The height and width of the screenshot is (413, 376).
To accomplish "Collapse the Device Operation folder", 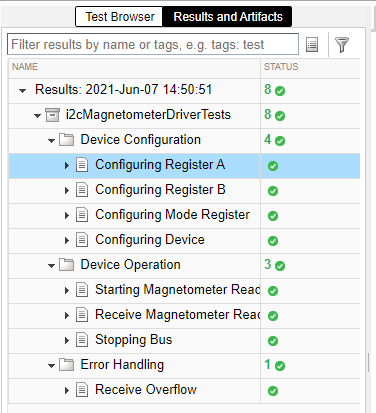I will point(51,266).
